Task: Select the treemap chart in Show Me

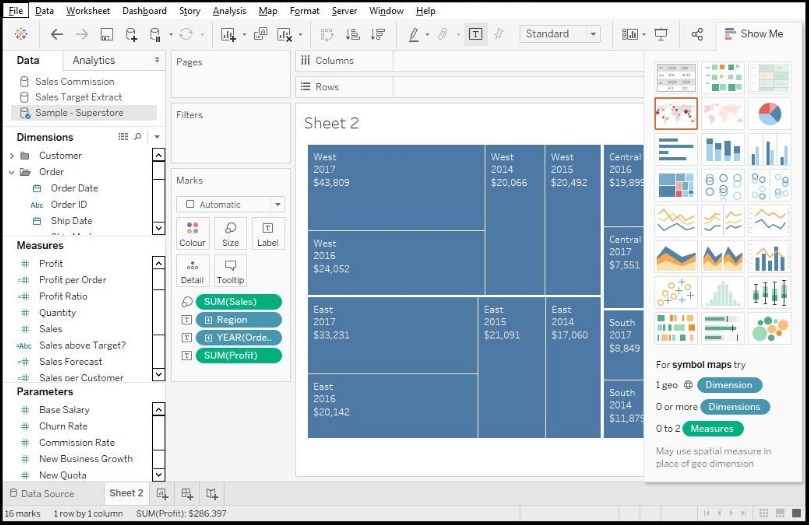Action: pos(676,185)
